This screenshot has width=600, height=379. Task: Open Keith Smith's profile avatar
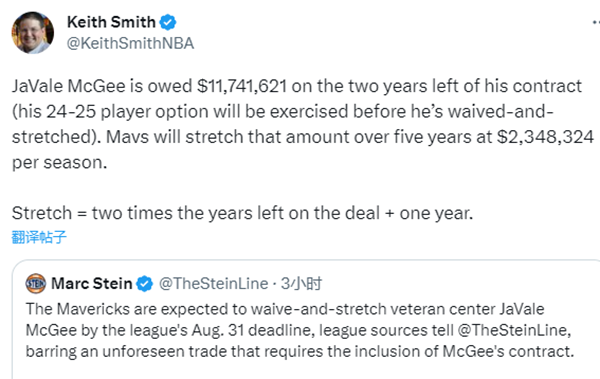(x=33, y=33)
